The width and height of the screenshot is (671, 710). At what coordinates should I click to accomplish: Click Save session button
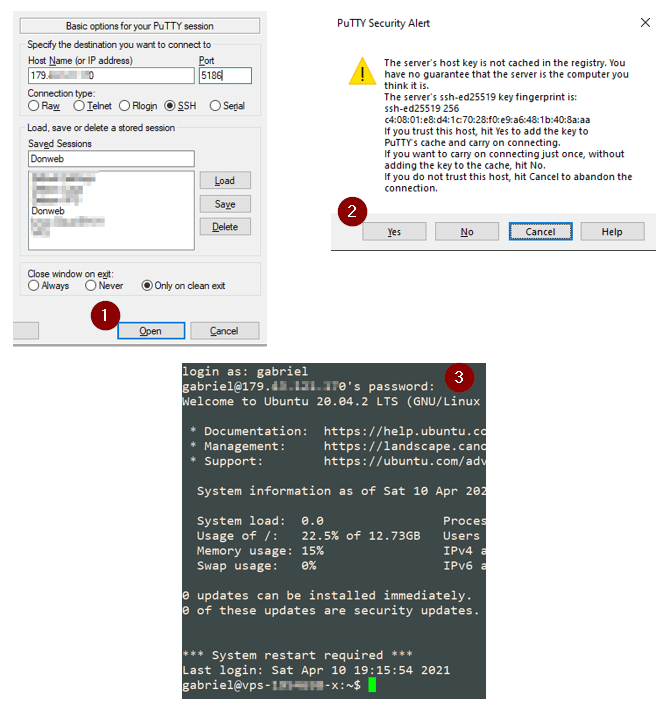225,204
